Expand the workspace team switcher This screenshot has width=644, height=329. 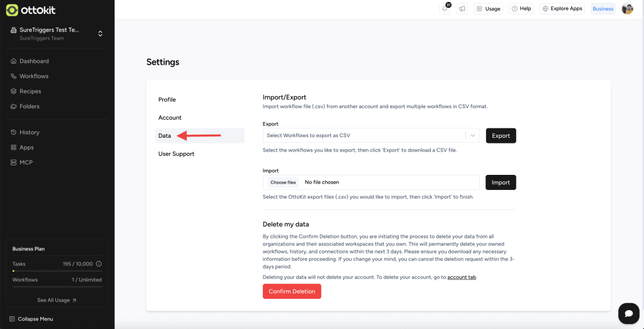click(x=100, y=34)
